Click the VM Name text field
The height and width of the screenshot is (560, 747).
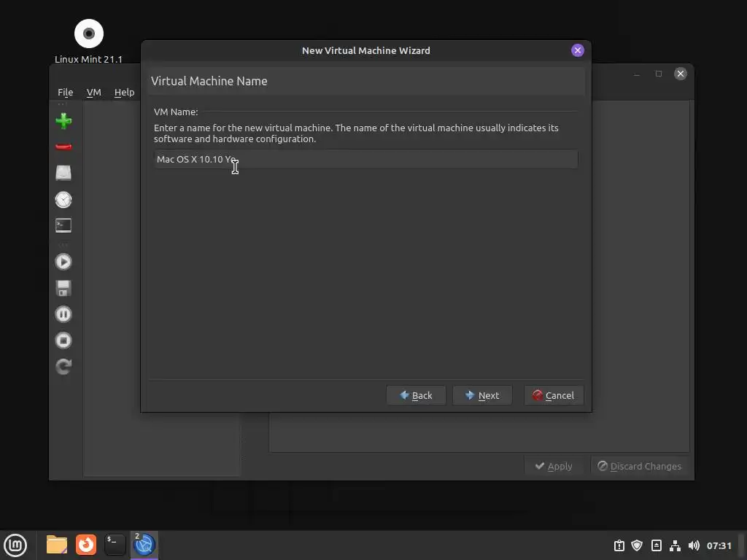366,159
